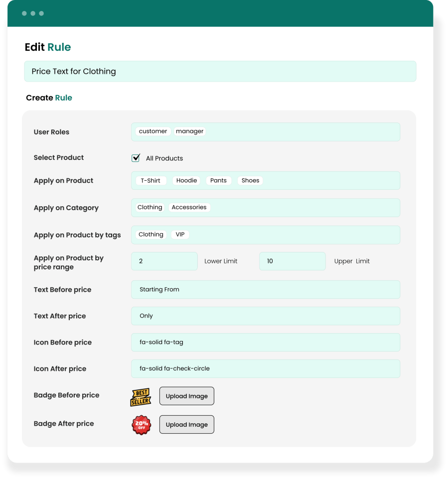Select the 'Pants' product tag
448x479 pixels.
(218, 181)
